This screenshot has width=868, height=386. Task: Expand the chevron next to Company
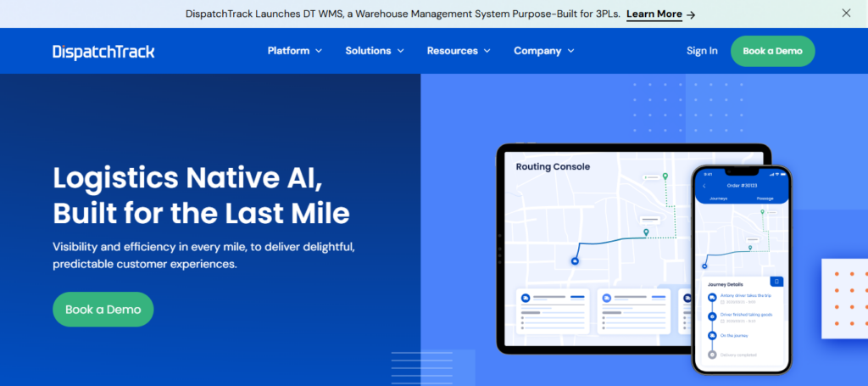tap(570, 51)
